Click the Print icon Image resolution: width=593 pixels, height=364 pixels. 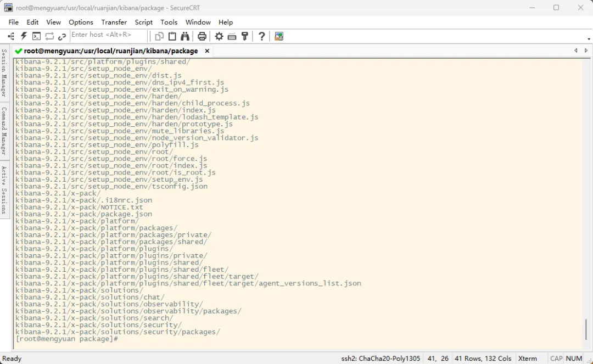(x=202, y=36)
